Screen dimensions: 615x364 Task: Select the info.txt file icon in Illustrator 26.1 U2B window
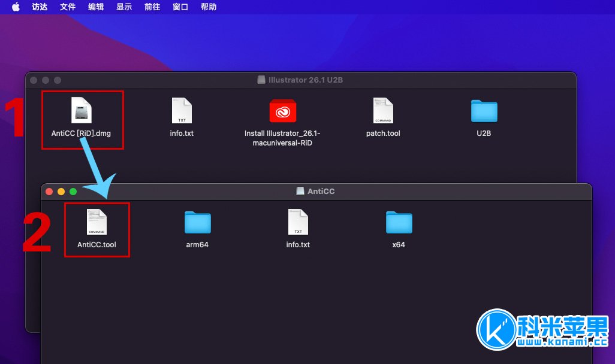(182, 111)
